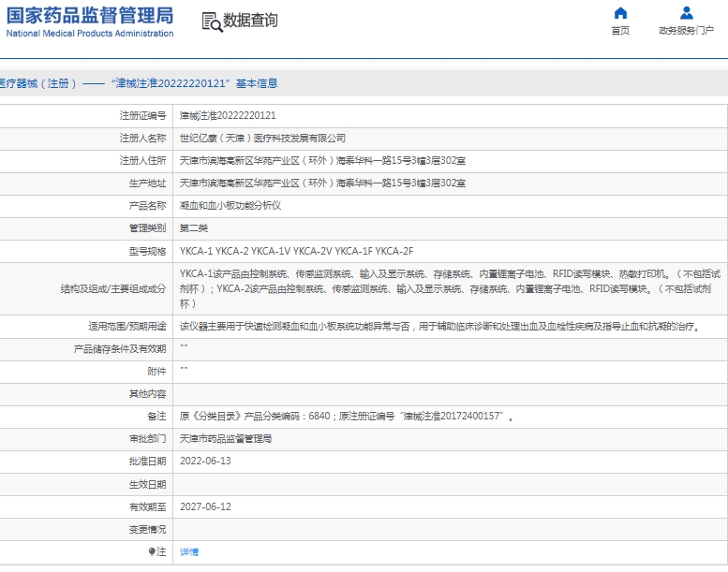The image size is (728, 572).
Task: Select 天津市药品监督管理局 approval department
Action: pyautogui.click(x=226, y=439)
